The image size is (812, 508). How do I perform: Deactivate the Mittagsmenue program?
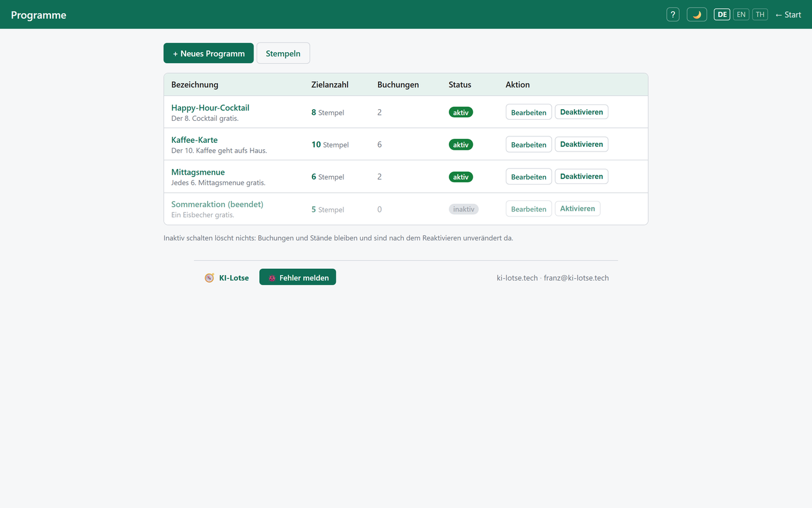point(581,176)
